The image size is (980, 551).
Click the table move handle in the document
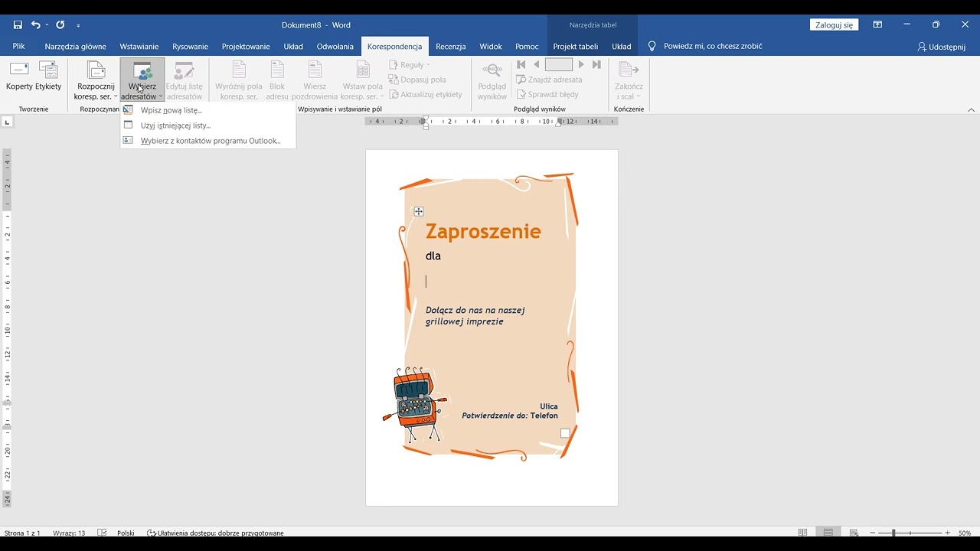[x=419, y=211]
